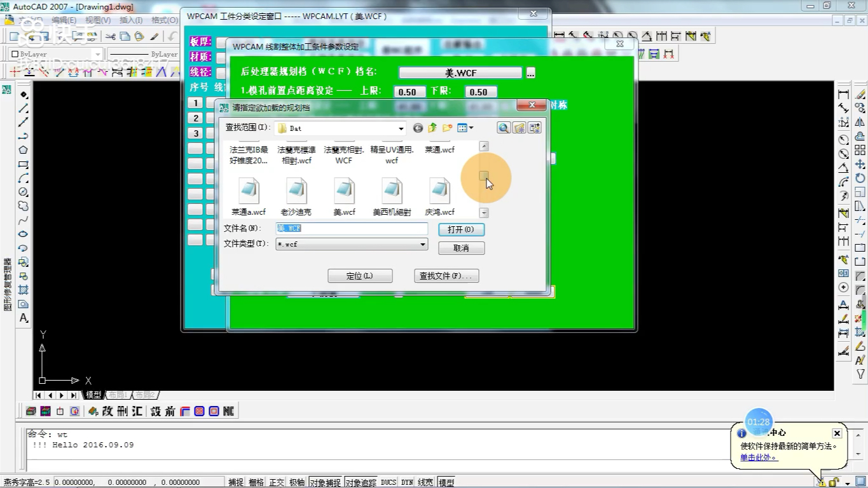Viewport: 868px width, 488px height.
Task: Toggle 正交 ortho mode in status bar
Action: coord(277,483)
